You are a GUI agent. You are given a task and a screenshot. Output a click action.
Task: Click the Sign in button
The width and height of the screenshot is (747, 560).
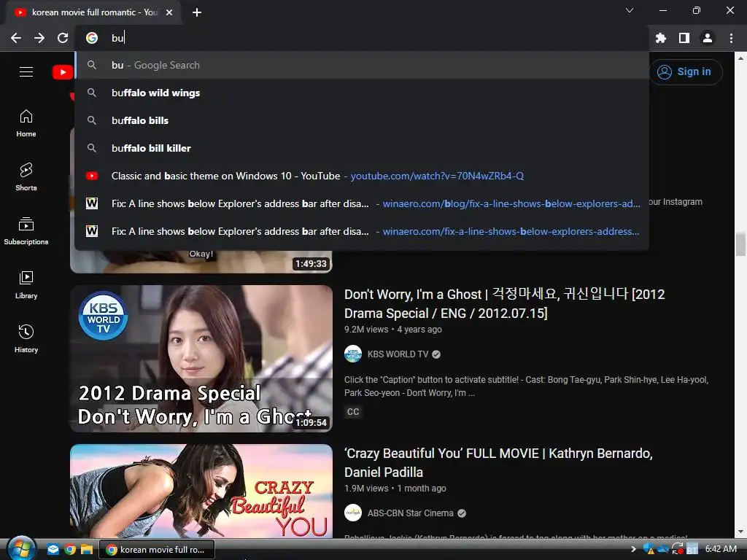686,72
